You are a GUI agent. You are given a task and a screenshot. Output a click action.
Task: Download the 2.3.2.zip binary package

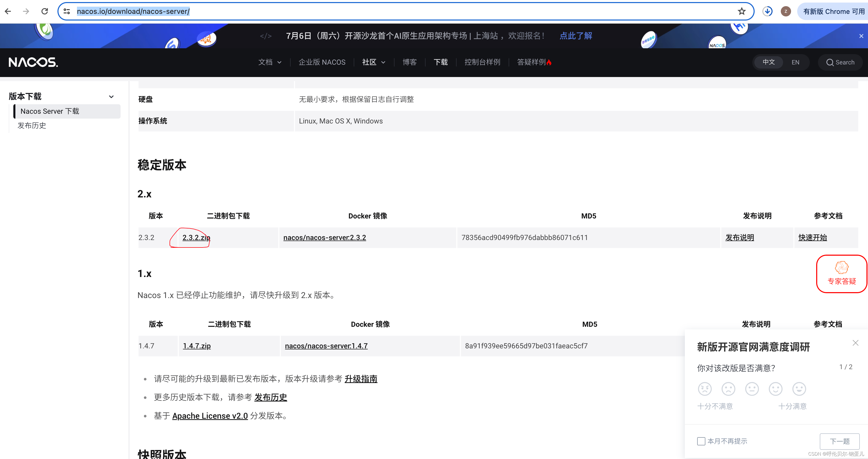196,237
